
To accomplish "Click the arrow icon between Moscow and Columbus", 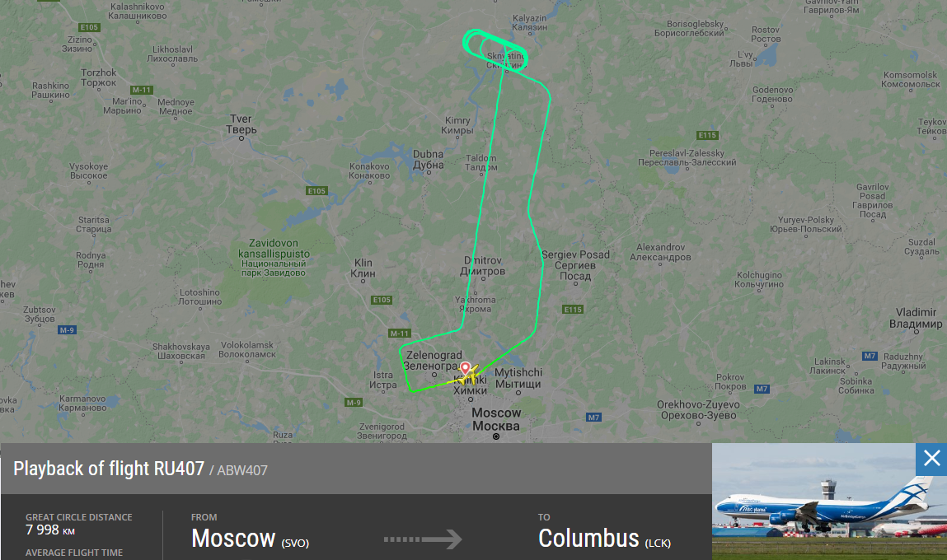I will (x=423, y=539).
